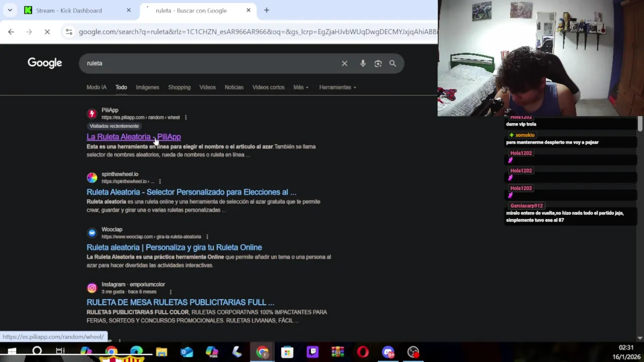Image resolution: width=644 pixels, height=362 pixels.
Task: Click the spinthewheel.io colorful favicon
Action: [92, 177]
